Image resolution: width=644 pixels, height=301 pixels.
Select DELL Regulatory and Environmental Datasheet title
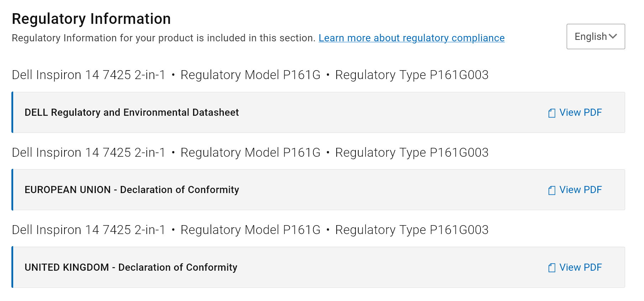132,113
